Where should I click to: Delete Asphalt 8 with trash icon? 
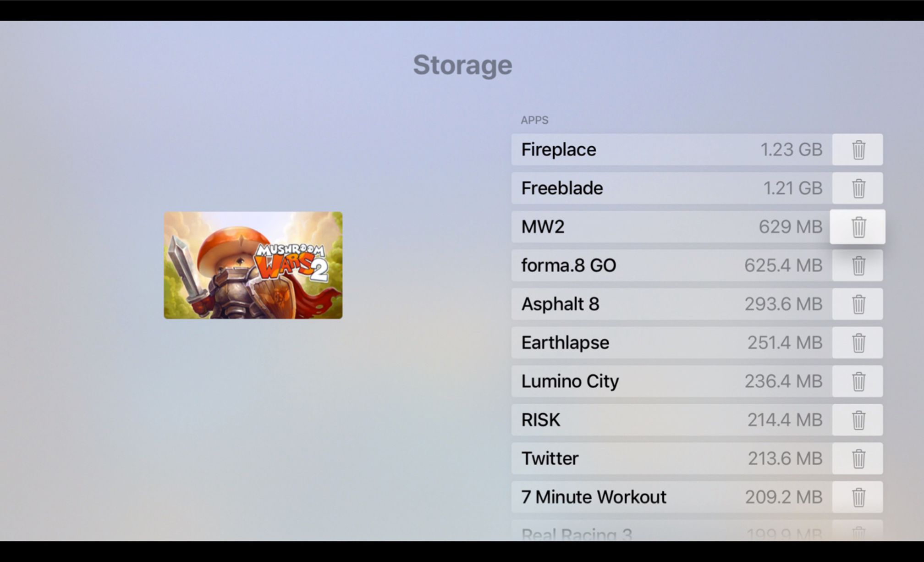[x=858, y=304]
